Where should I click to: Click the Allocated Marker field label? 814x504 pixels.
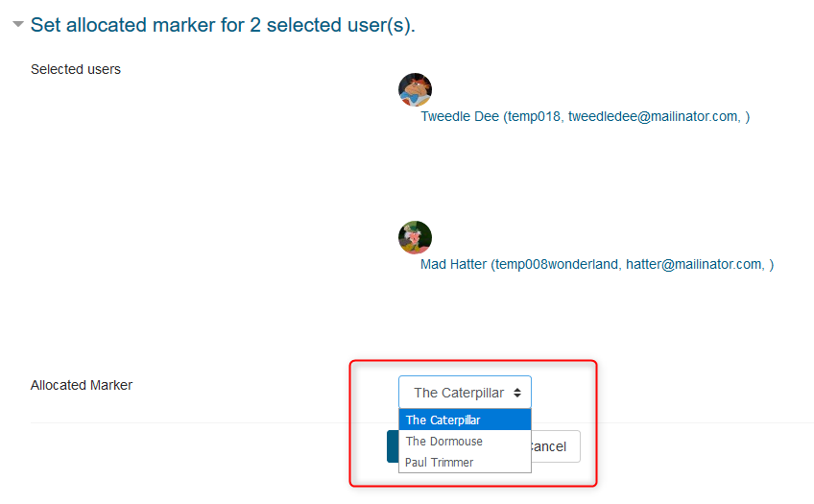coord(82,385)
